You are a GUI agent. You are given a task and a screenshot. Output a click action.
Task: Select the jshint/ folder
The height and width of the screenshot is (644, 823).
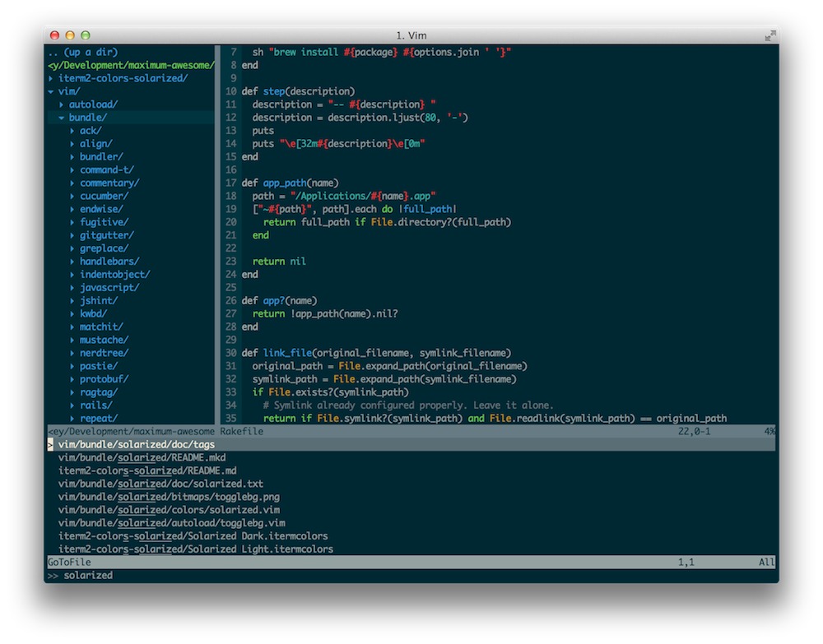pos(99,300)
